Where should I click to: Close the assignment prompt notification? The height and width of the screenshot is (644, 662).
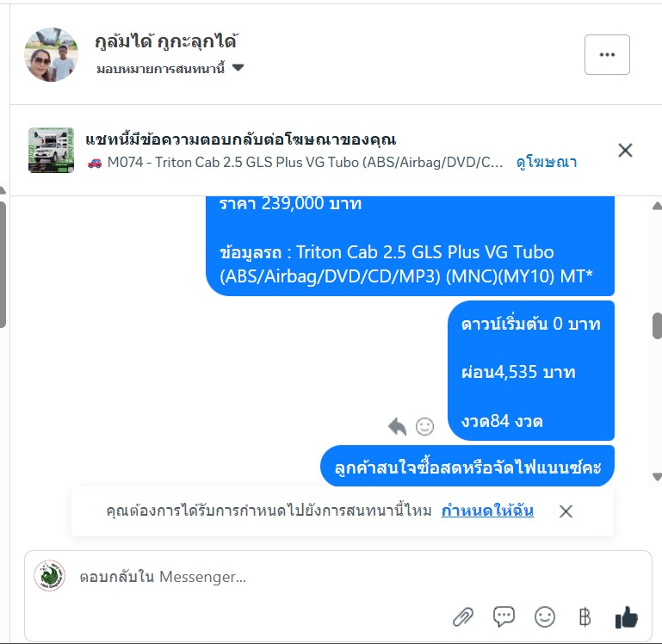(x=566, y=511)
